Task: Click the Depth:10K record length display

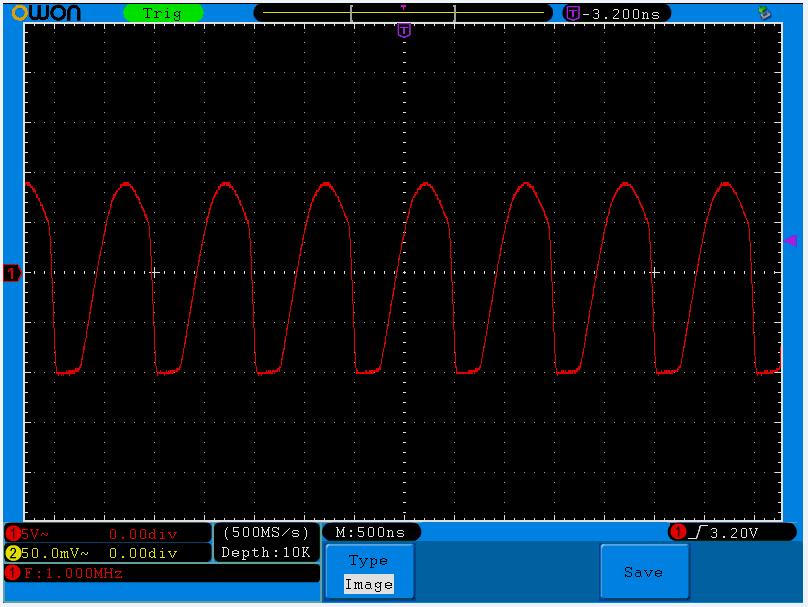Action: [x=267, y=552]
